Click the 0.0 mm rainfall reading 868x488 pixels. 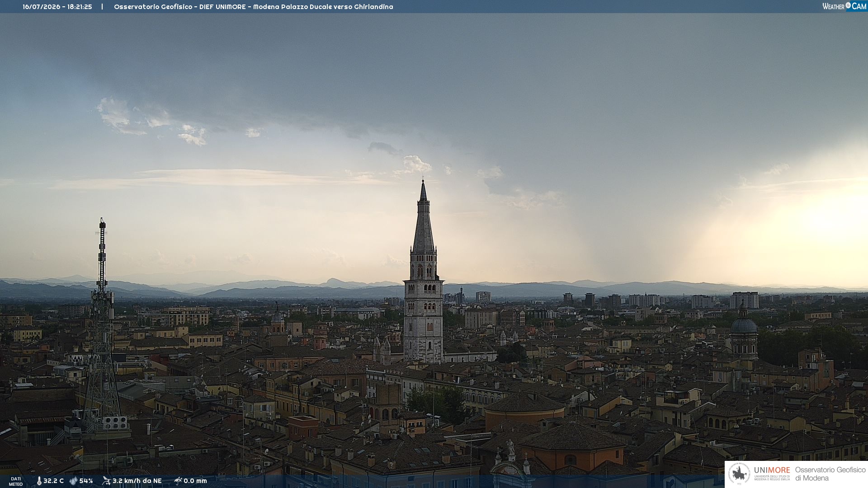(x=195, y=481)
